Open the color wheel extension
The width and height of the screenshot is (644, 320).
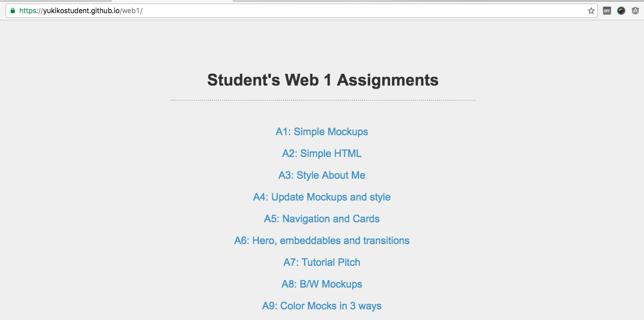[621, 11]
